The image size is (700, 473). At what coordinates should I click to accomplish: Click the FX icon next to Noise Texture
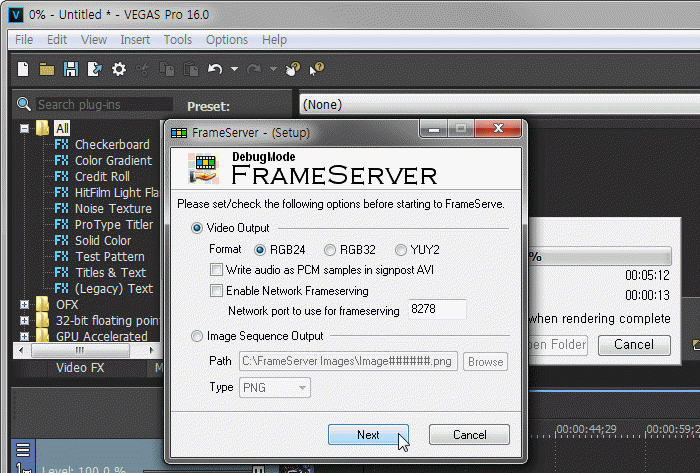(62, 208)
